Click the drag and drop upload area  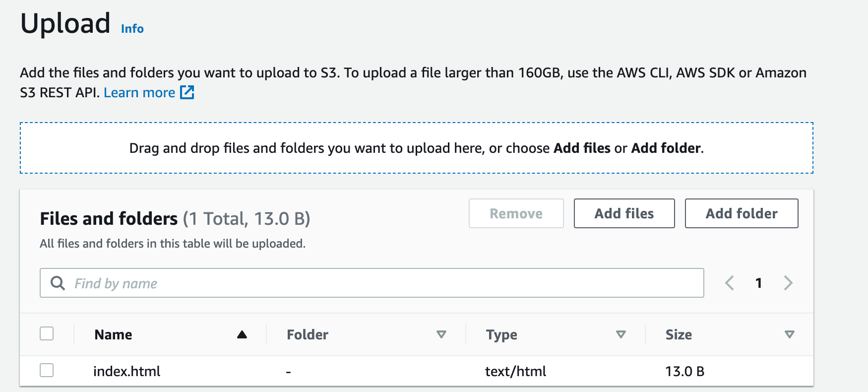click(x=417, y=148)
